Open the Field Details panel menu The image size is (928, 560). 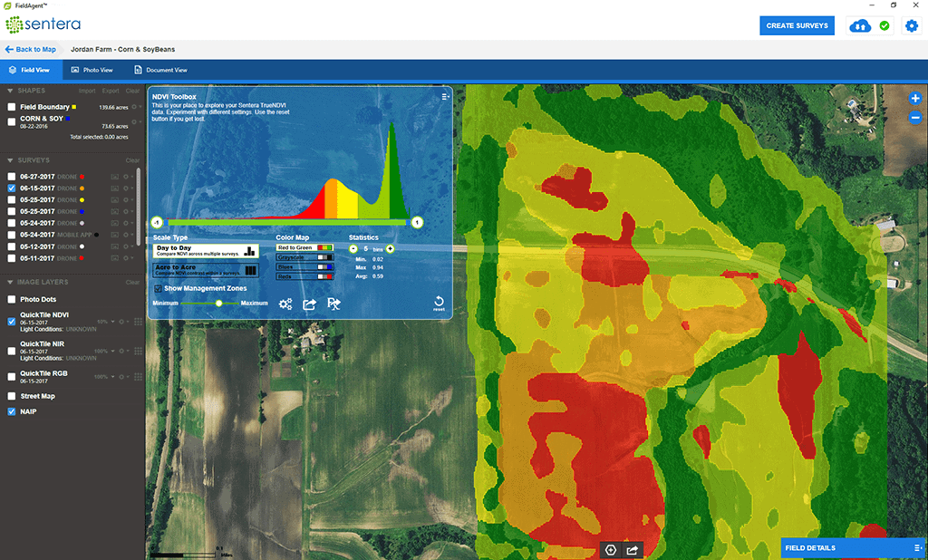917,547
